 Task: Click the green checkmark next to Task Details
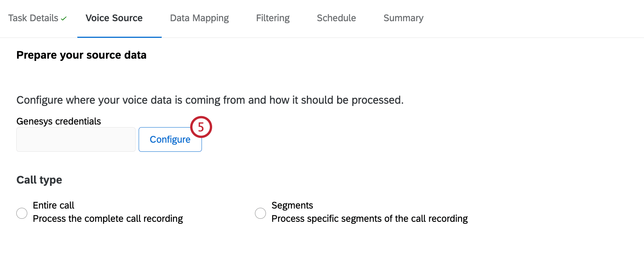point(63,17)
